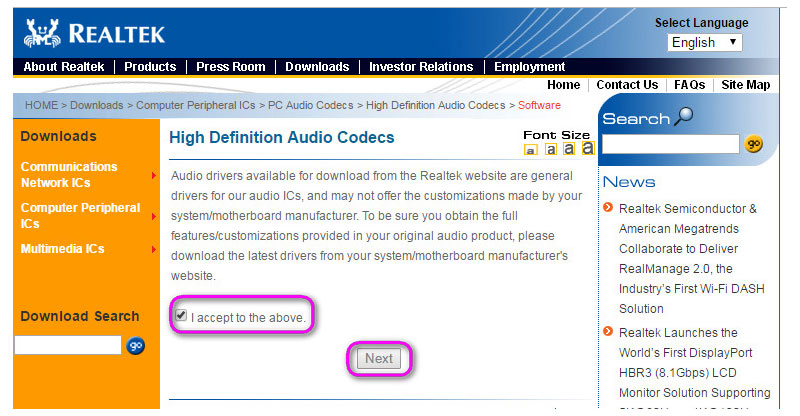Screen dimensions: 800x416
Task: Choose the third font size icon
Action: (568, 148)
